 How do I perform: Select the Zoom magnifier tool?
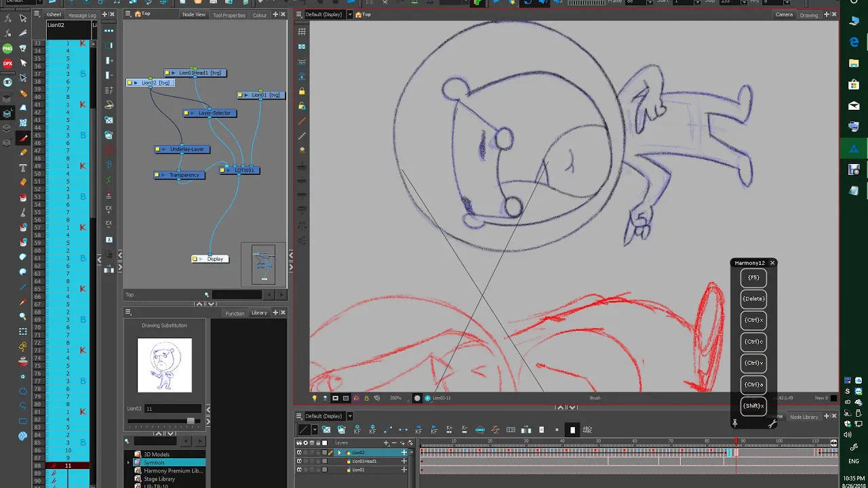(x=23, y=317)
